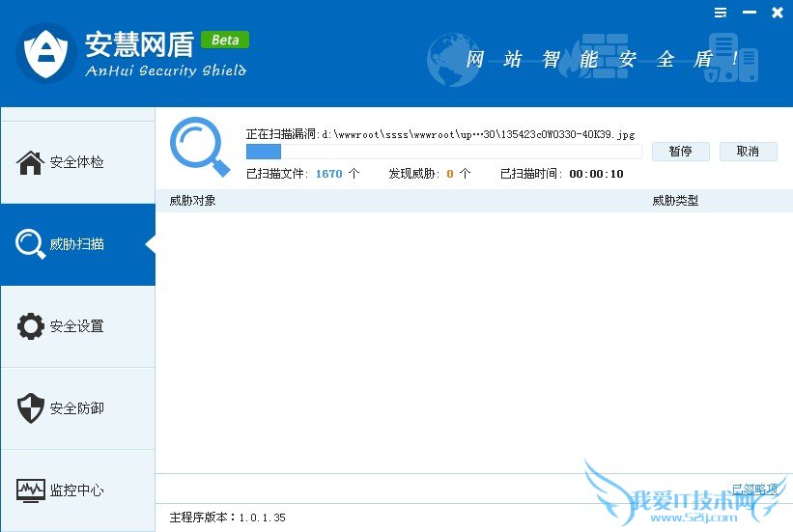This screenshot has width=793, height=532.
Task: Cancel the scan with the 取消 button
Action: click(x=748, y=152)
